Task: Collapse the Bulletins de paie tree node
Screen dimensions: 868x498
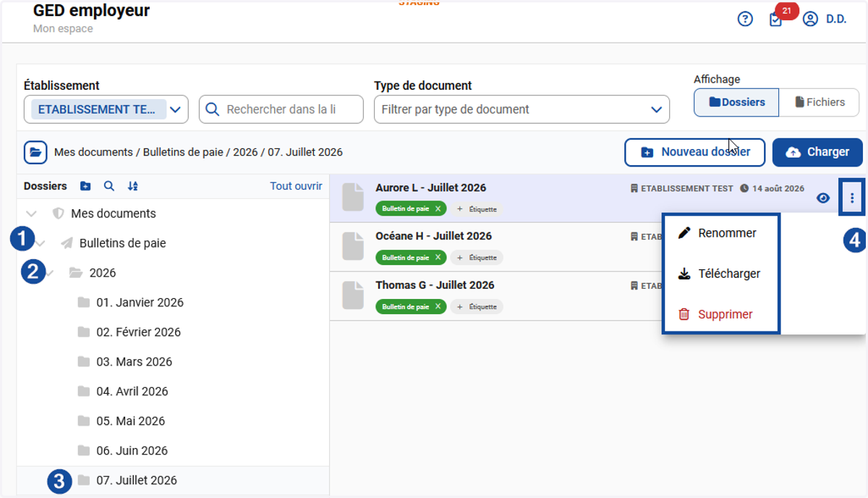Action: click(x=41, y=243)
